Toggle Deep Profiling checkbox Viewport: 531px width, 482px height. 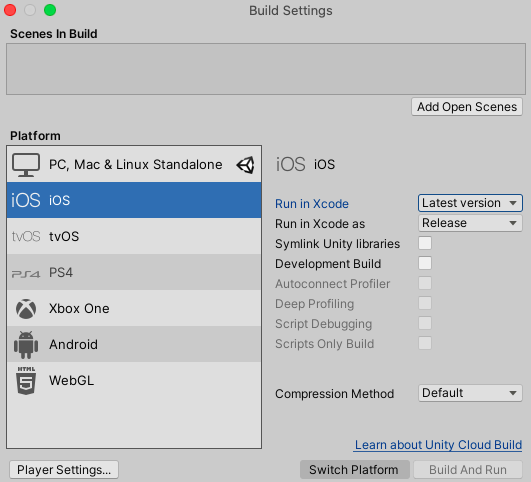[425, 303]
